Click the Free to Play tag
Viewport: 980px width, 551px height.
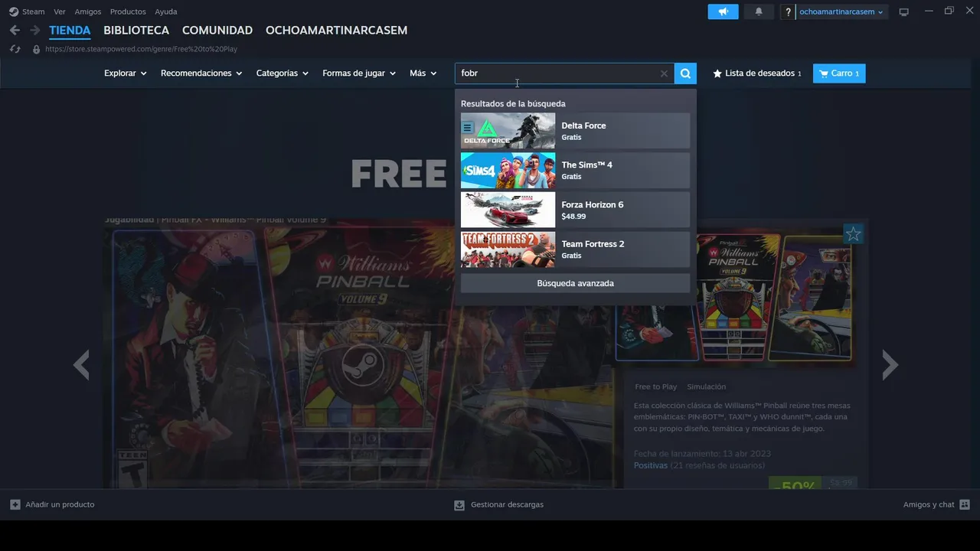pos(656,387)
